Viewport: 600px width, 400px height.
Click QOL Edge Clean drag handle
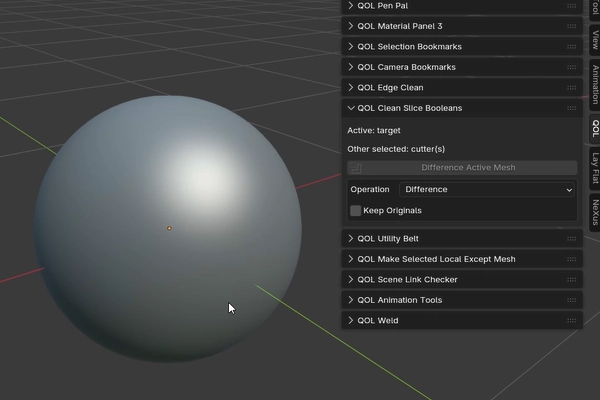(571, 88)
